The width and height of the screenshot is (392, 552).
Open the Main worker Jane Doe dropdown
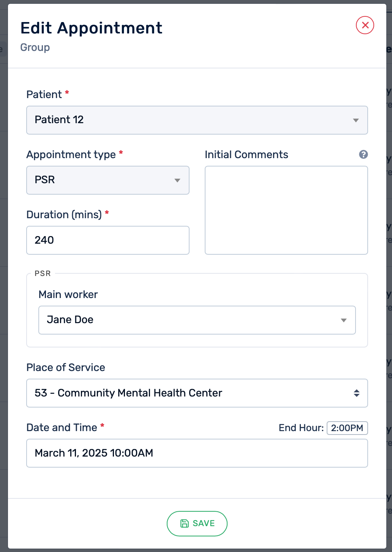197,320
